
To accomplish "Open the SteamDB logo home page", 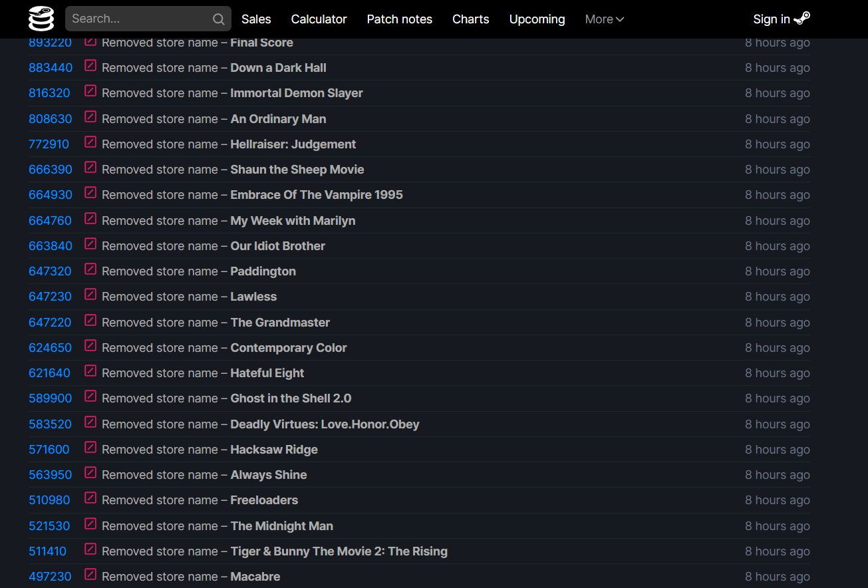I will click(41, 19).
